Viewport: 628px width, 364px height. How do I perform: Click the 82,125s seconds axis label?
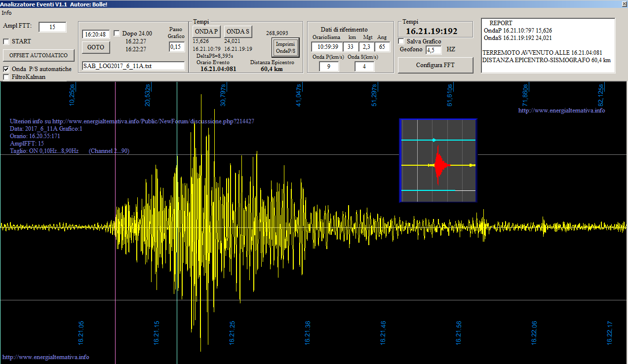[x=600, y=95]
